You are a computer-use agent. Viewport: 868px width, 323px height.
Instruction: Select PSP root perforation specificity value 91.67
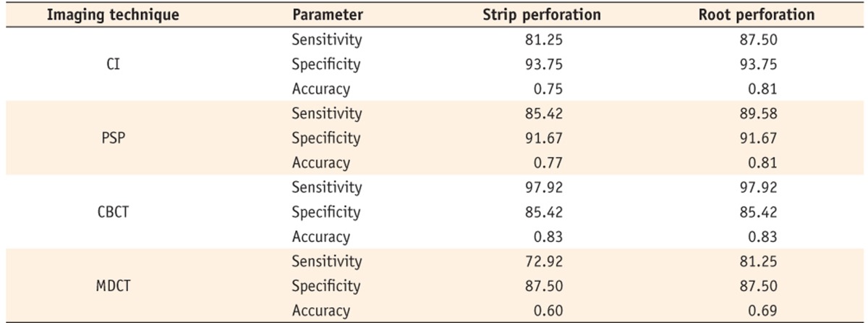757,138
